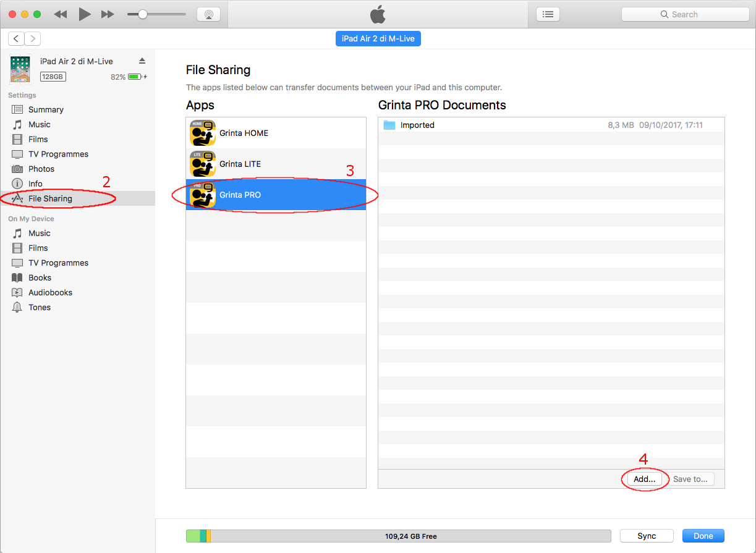The width and height of the screenshot is (756, 553).
Task: Open the Photos settings section
Action: 41,169
